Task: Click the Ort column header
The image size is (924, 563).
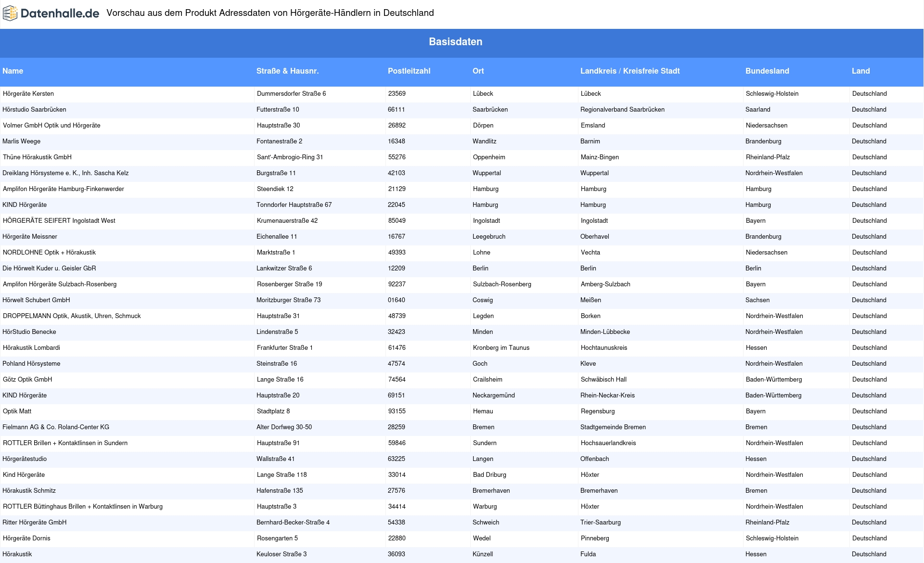Action: tap(478, 71)
